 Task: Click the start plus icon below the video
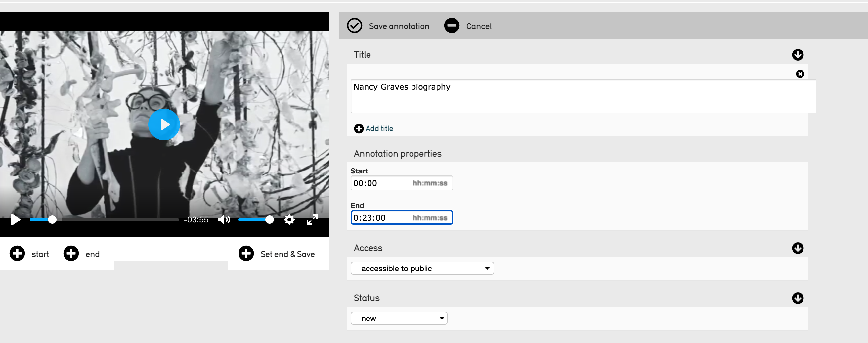coord(17,253)
